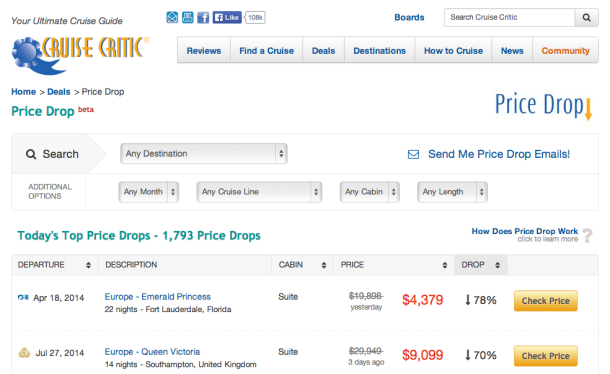Sort by Price column arrows
Viewport: 610px width, 374px height.
[x=445, y=265]
